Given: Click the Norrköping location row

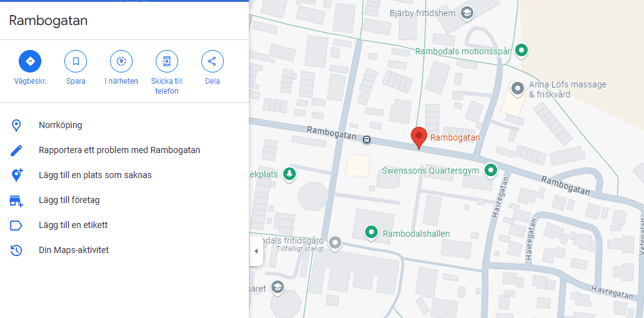Looking at the screenshot, I should click(60, 125).
